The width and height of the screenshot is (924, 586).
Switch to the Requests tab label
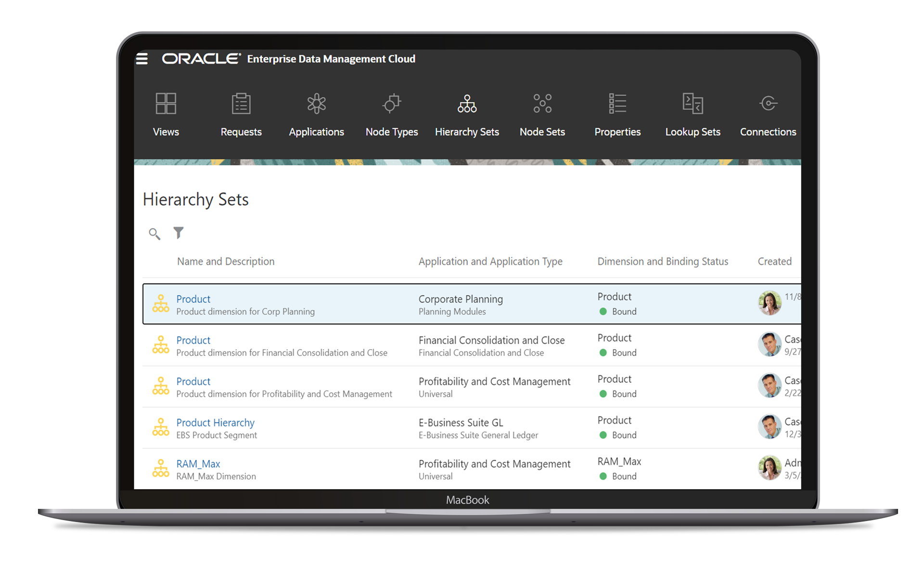[241, 132]
